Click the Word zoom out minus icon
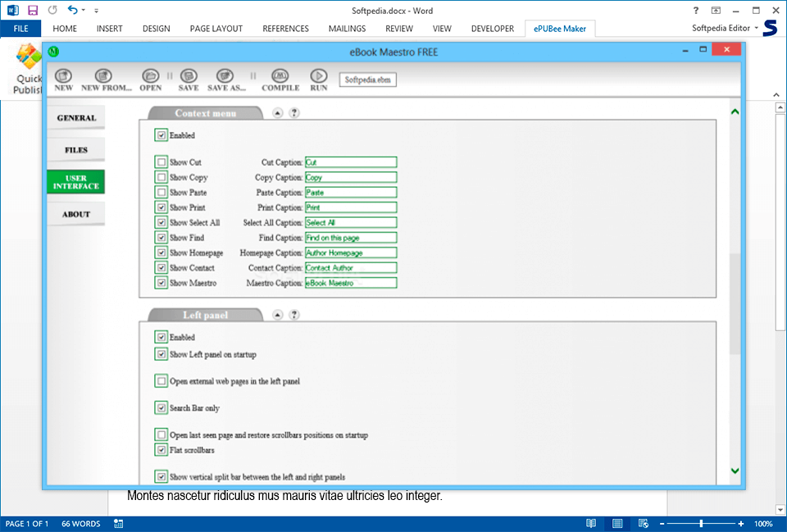 pyautogui.click(x=662, y=524)
